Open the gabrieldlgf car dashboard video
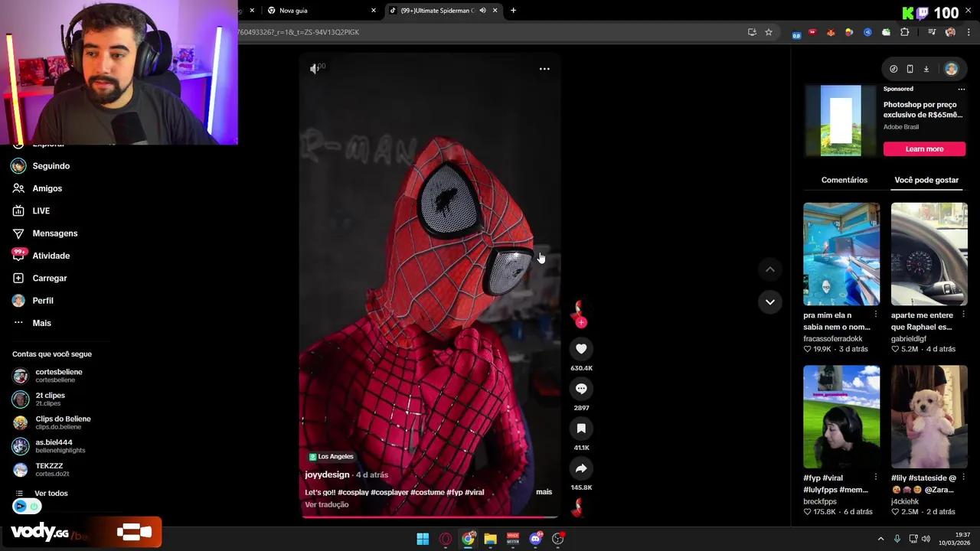 coord(929,254)
